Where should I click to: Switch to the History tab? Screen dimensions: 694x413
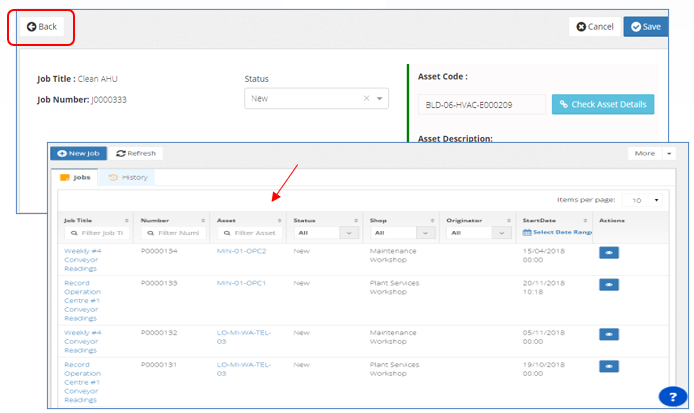127,178
